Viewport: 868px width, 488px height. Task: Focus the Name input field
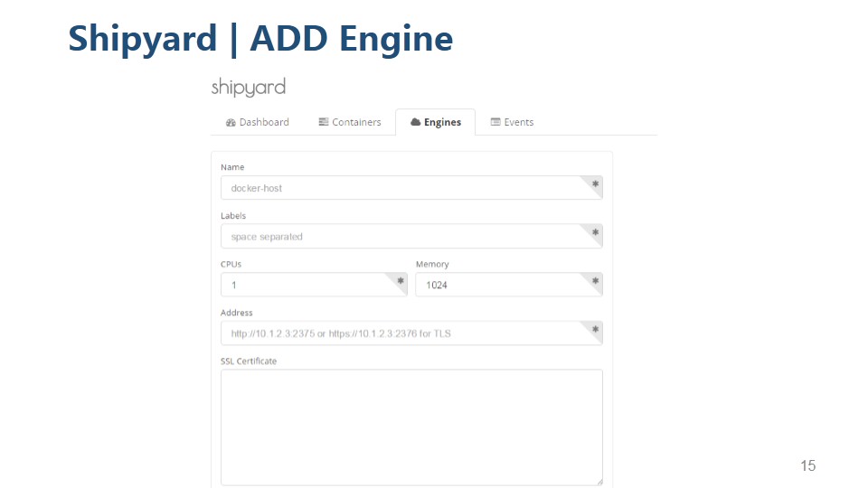(x=411, y=188)
